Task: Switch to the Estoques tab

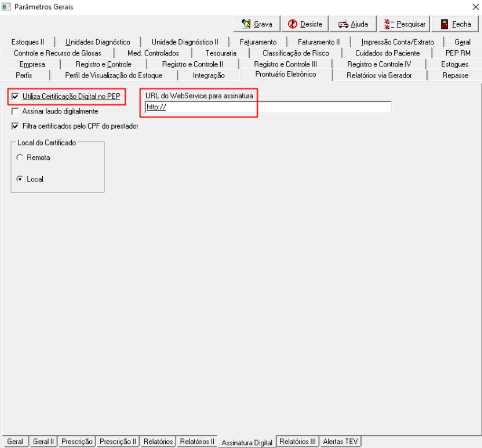Action: click(x=455, y=64)
